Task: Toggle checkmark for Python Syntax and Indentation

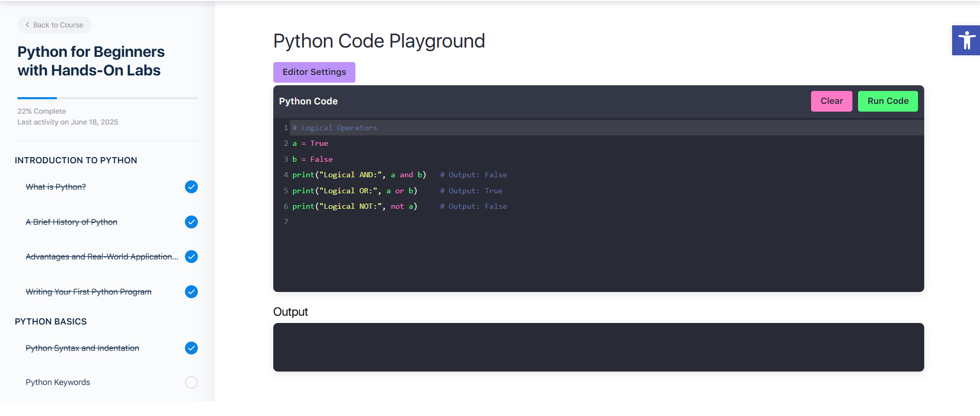Action: (x=191, y=348)
